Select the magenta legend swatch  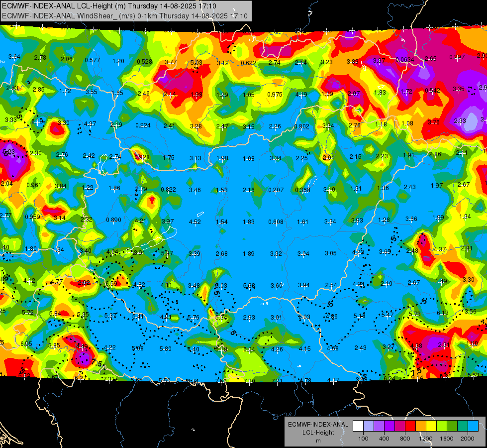(x=400, y=426)
